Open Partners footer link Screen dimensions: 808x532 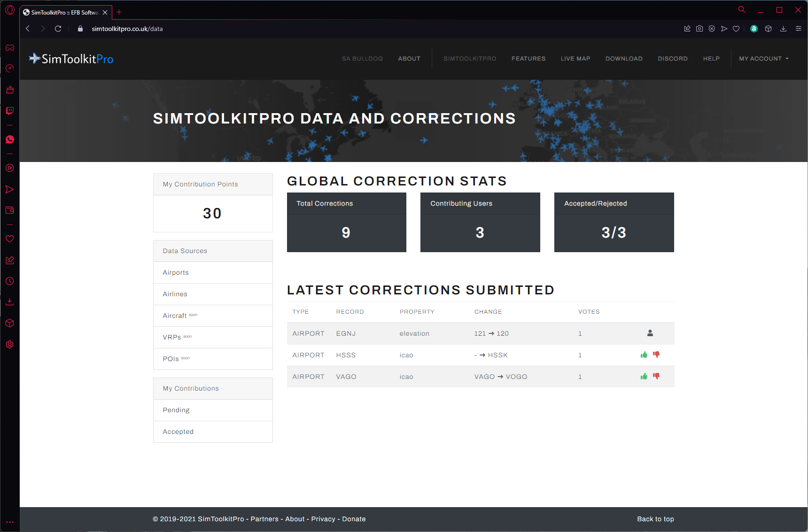264,519
